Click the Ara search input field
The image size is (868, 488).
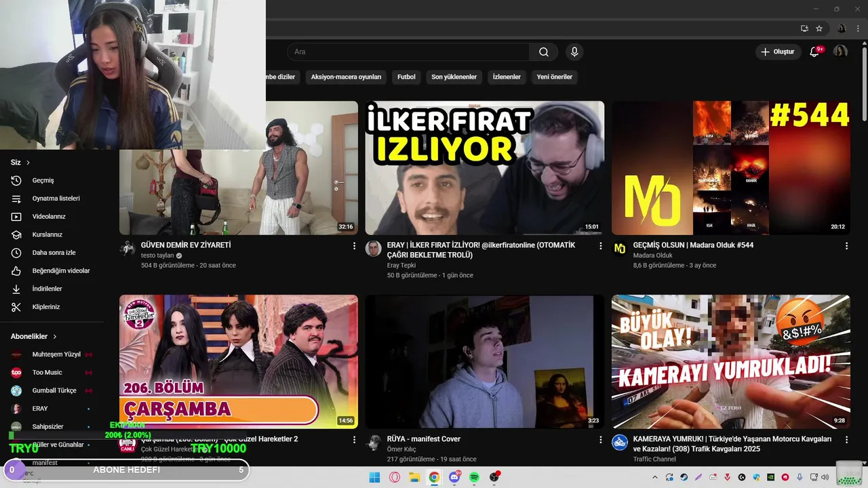tap(408, 52)
